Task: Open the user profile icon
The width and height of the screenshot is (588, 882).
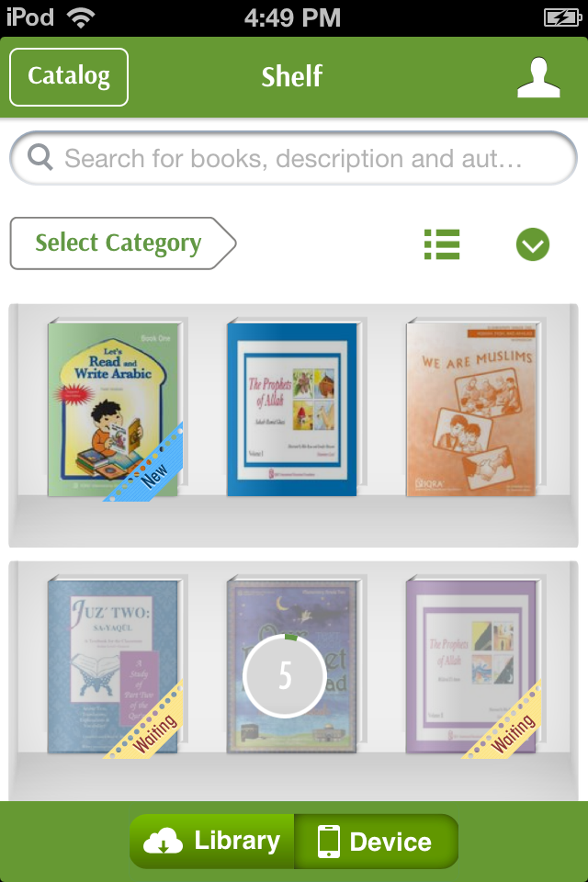Action: [538, 77]
